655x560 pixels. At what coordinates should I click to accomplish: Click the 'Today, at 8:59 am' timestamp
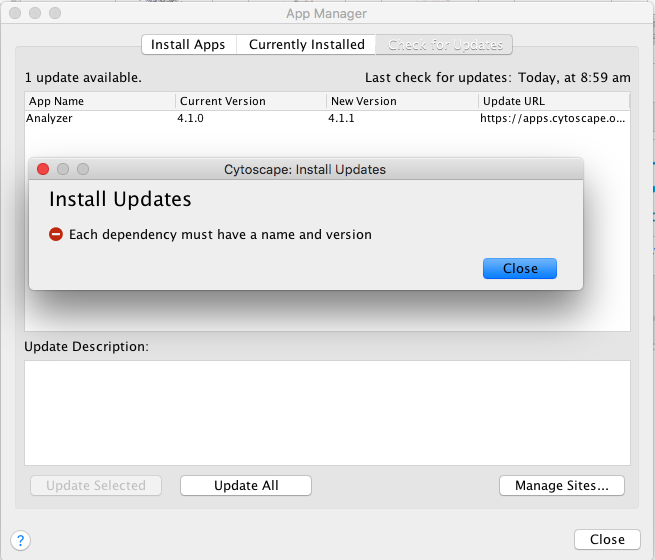point(574,77)
